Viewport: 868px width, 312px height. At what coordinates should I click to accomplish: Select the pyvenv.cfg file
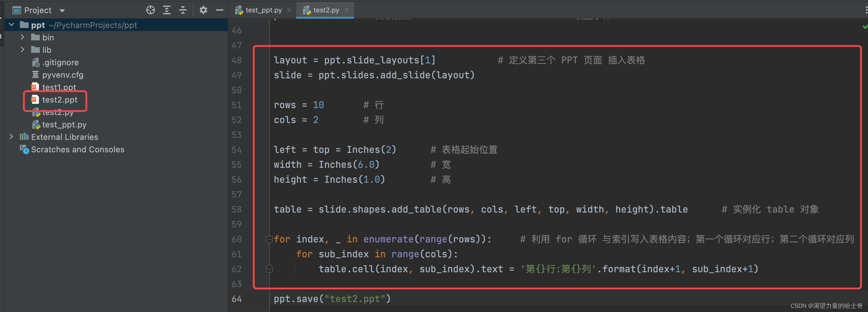[x=63, y=75]
